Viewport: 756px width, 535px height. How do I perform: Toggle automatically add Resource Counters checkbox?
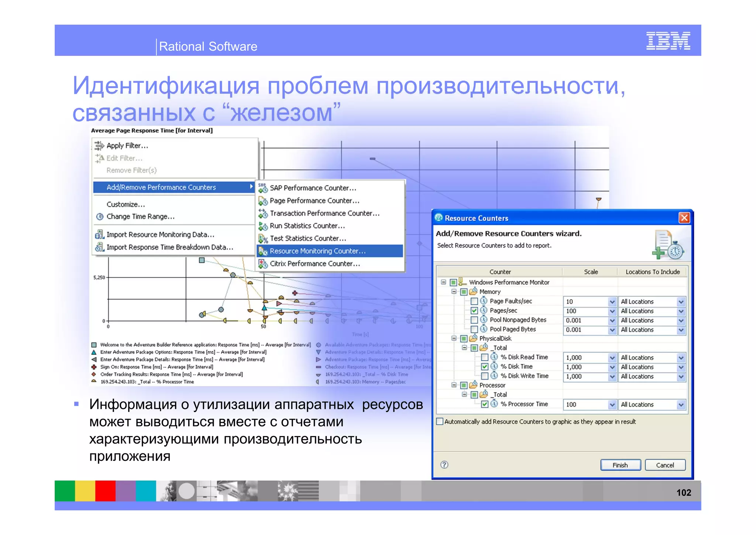(440, 422)
